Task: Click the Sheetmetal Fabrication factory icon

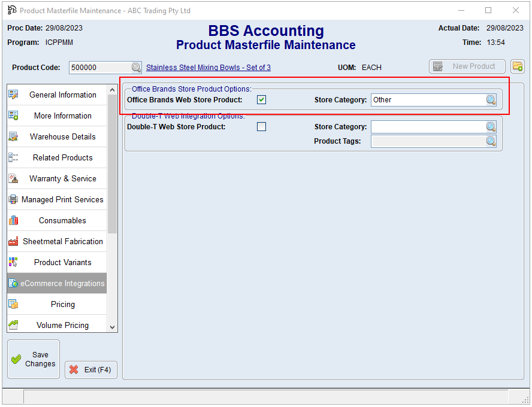Action: (13, 241)
